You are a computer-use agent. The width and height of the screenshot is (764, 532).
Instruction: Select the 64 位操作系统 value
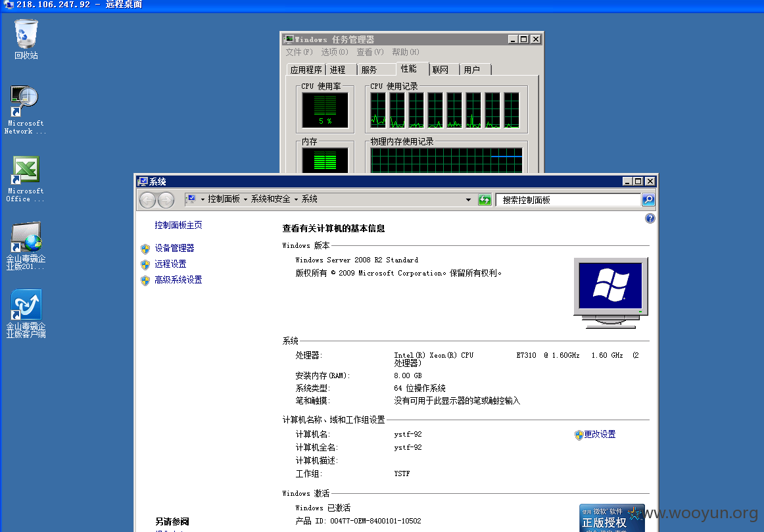click(x=419, y=388)
